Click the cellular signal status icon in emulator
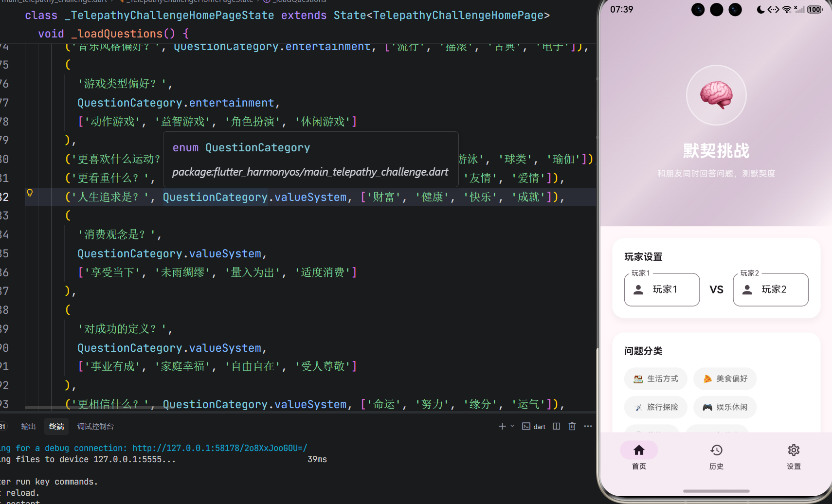 (x=799, y=9)
